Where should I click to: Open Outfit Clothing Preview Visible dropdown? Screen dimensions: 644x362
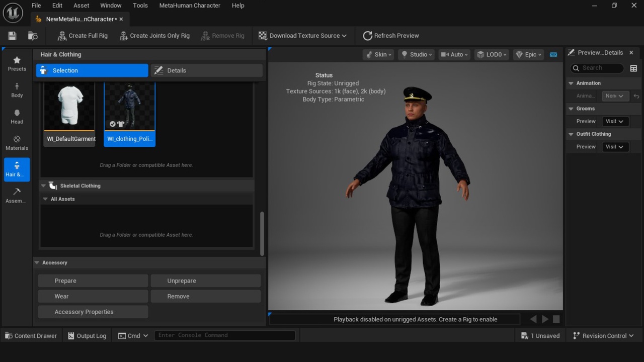point(615,147)
